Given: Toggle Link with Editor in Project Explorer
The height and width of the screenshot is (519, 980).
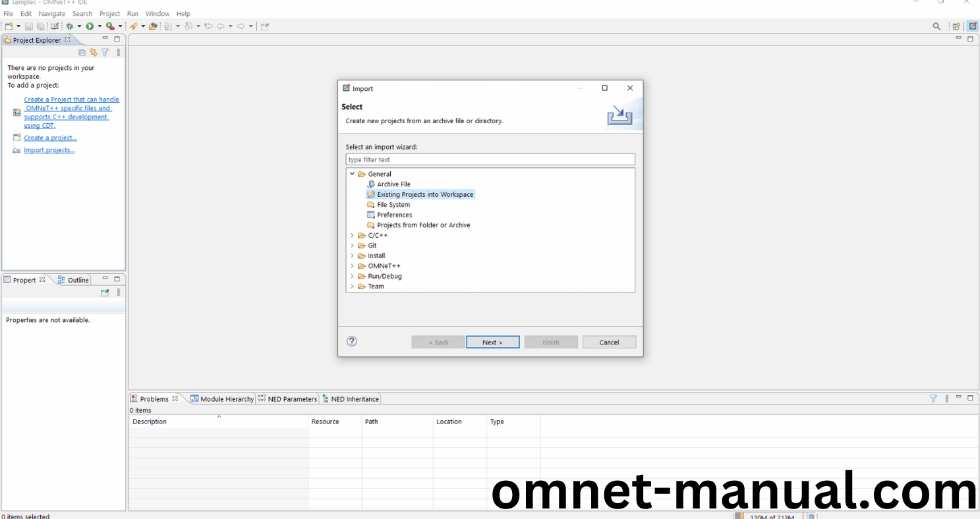Looking at the screenshot, I should click(x=93, y=53).
